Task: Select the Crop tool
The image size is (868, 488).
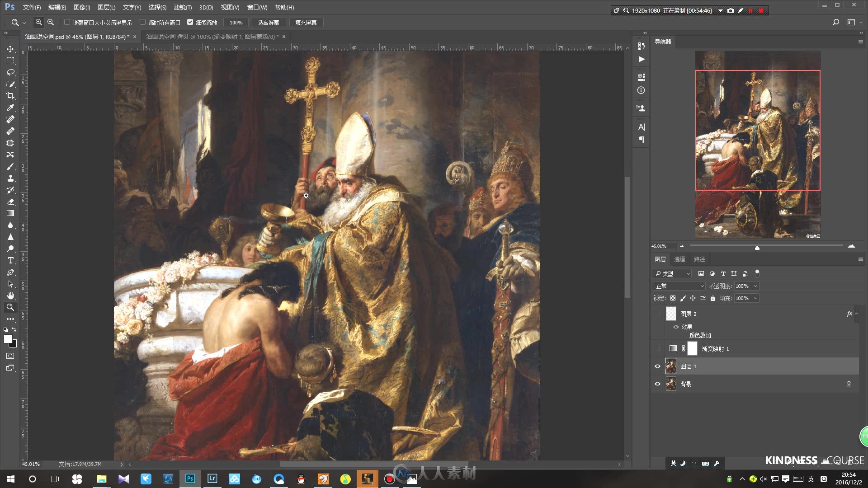Action: click(x=10, y=96)
